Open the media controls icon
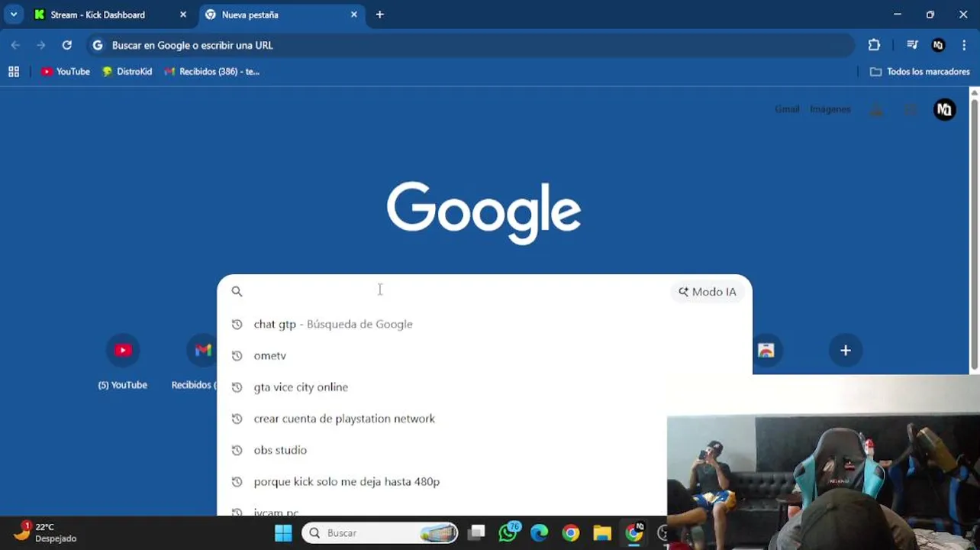 (x=912, y=45)
